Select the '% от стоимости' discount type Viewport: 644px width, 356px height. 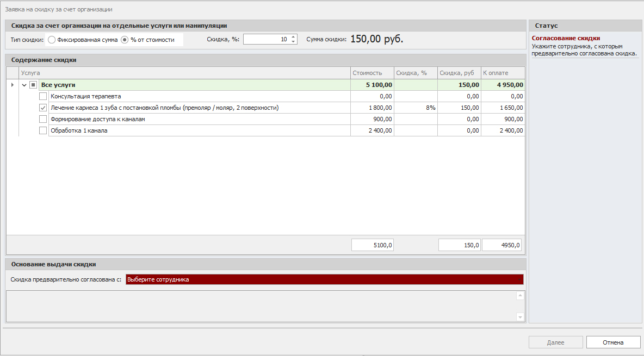click(125, 40)
